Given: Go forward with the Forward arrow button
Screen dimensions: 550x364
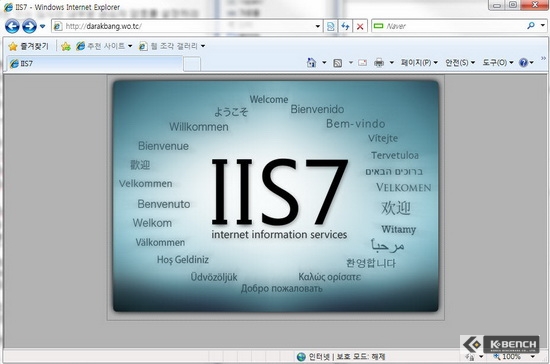Looking at the screenshot, I should (x=29, y=26).
